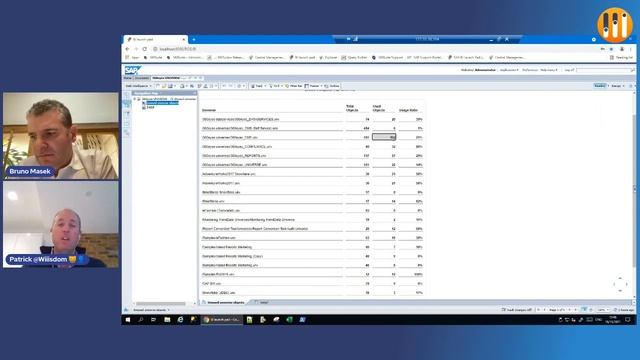
Task: Click the Chrome profile avatar icon
Action: pyautogui.click(x=622, y=49)
